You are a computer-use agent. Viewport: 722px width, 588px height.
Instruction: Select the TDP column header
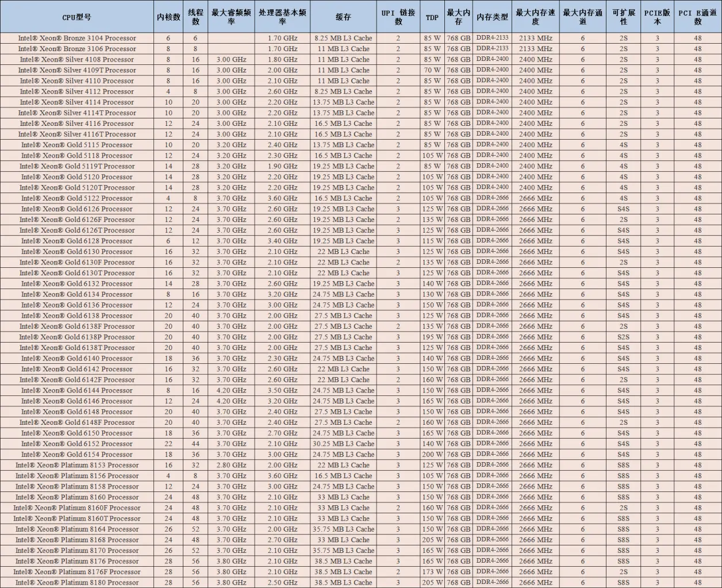pos(432,17)
